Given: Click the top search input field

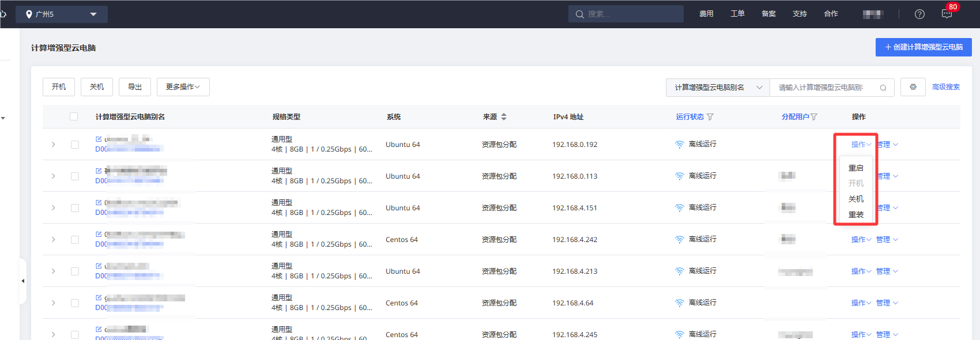Looking at the screenshot, I should tap(631, 14).
